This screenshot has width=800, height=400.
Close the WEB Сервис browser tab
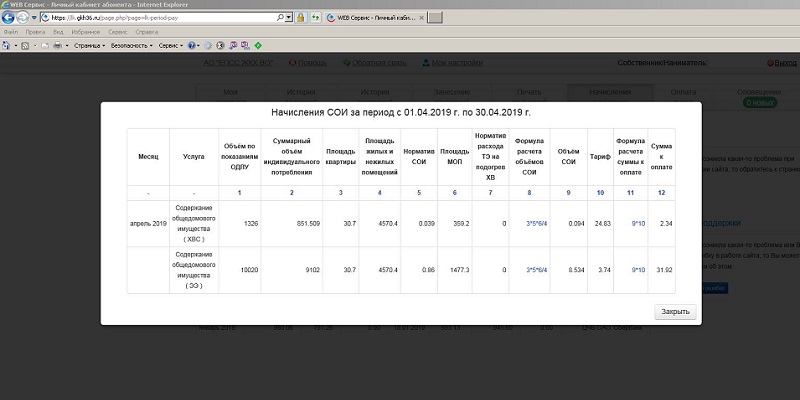(421, 17)
